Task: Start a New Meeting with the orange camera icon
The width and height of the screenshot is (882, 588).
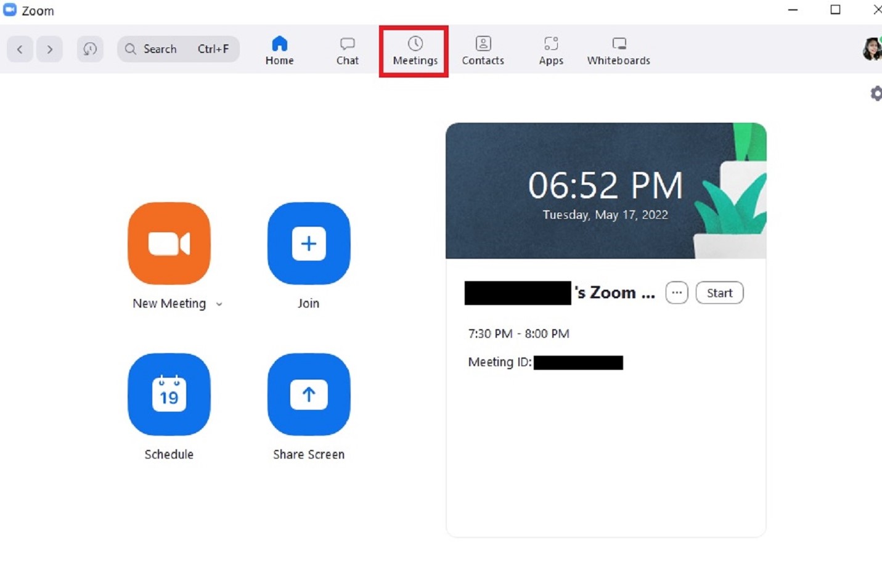Action: [169, 243]
